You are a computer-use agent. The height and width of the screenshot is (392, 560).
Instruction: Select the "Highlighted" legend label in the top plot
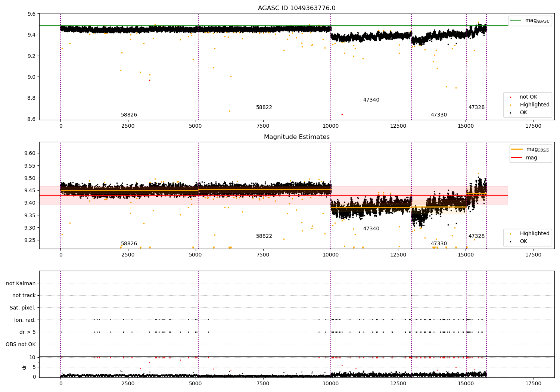(x=535, y=105)
